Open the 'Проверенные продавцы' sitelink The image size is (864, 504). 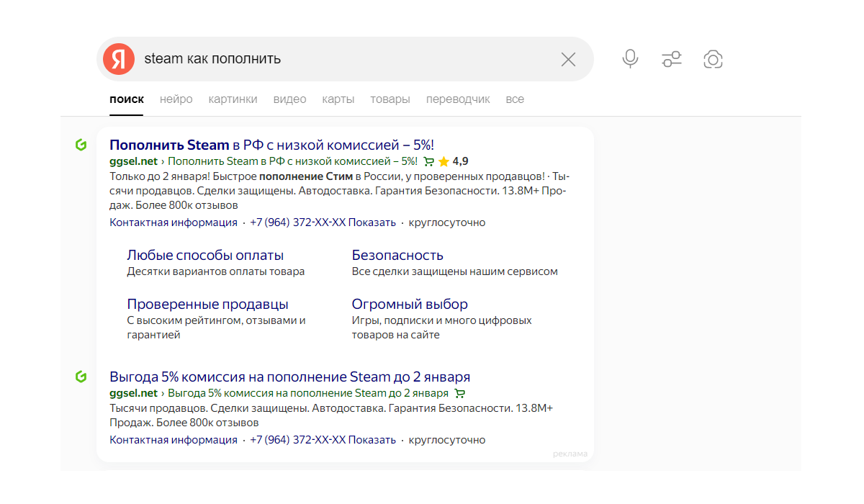click(207, 304)
